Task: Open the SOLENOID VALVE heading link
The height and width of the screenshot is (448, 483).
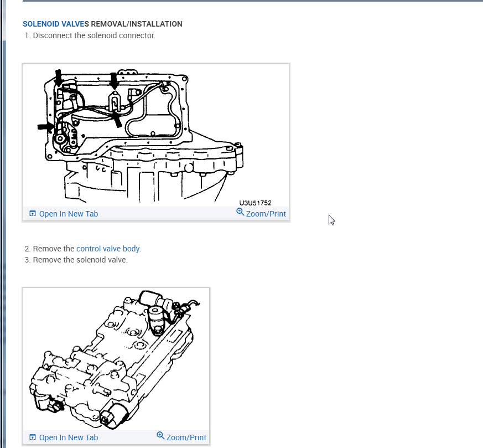Action: [x=54, y=24]
